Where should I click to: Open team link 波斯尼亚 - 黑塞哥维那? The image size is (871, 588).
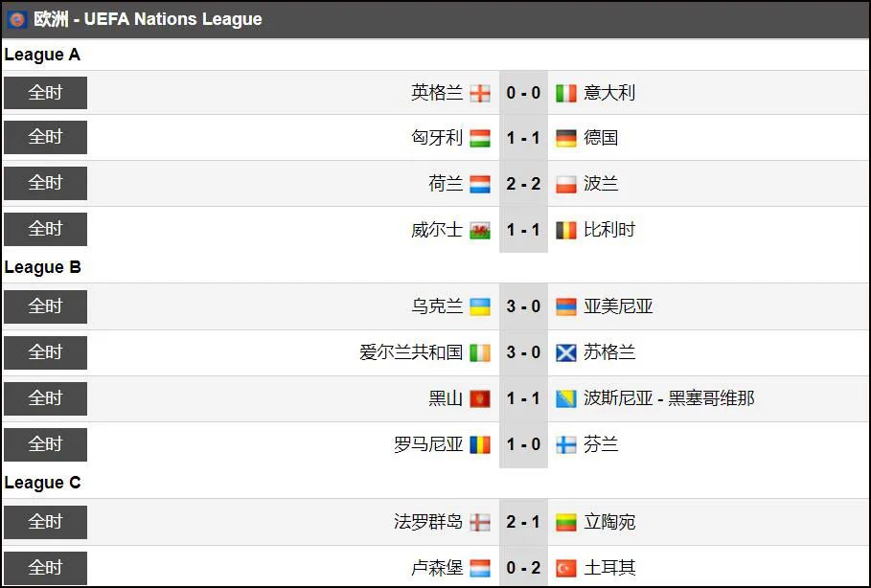[669, 398]
